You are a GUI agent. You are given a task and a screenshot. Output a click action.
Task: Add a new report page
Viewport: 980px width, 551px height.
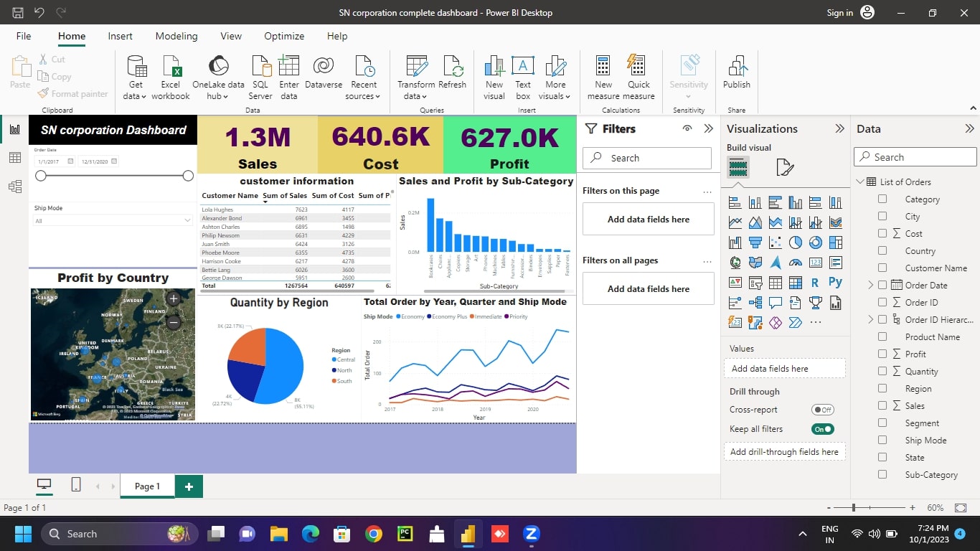pos(189,486)
